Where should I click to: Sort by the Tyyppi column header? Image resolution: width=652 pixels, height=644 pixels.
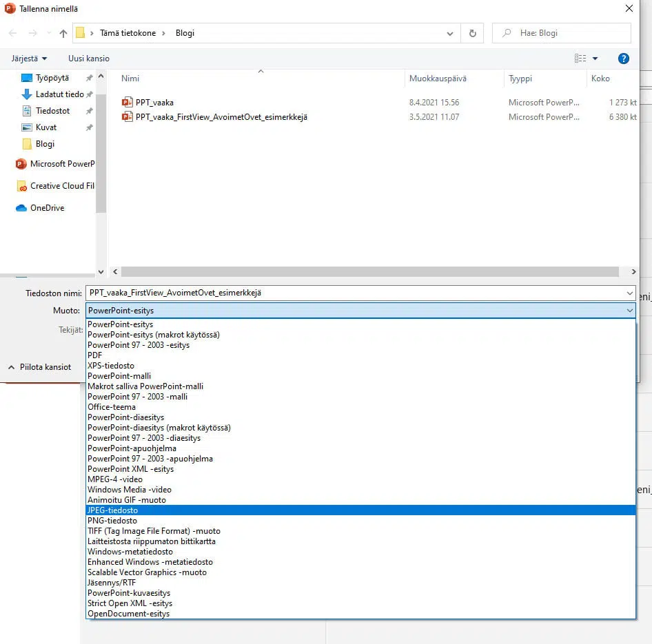click(x=520, y=79)
